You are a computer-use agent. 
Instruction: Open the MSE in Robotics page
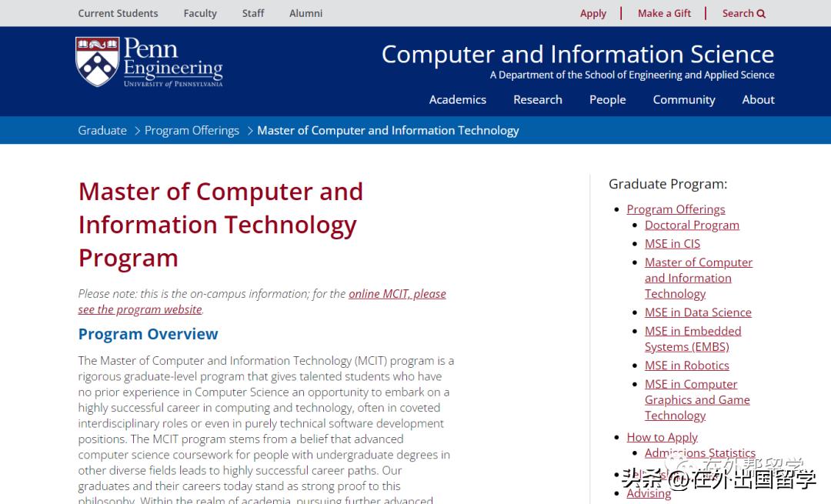point(686,365)
